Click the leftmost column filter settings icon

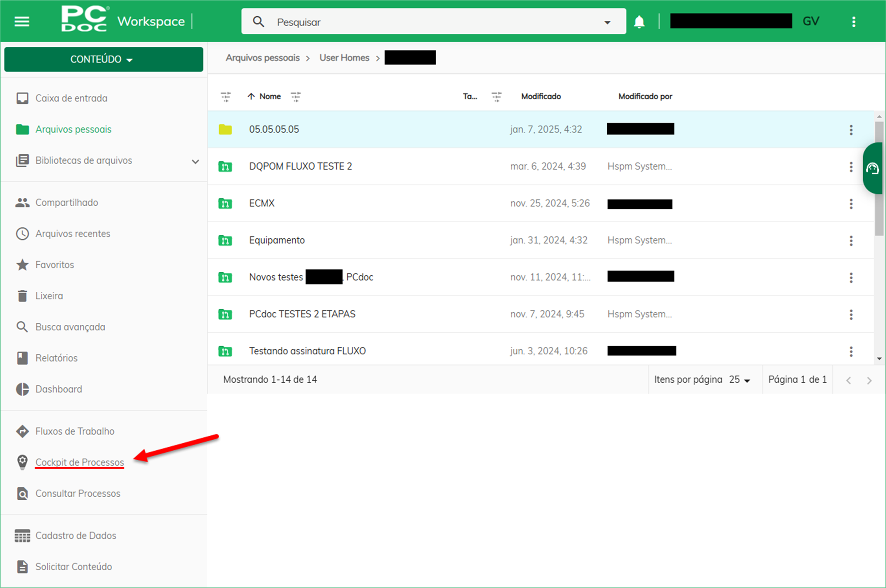point(226,96)
